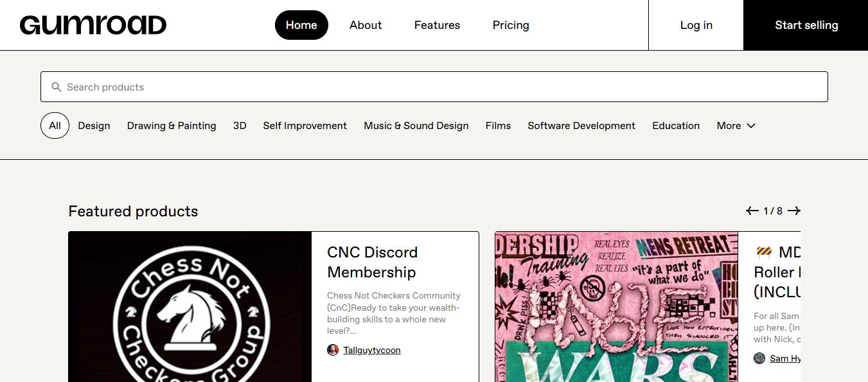Open the pink WARS product thumbnail
This screenshot has height=382, width=868.
pos(617,307)
